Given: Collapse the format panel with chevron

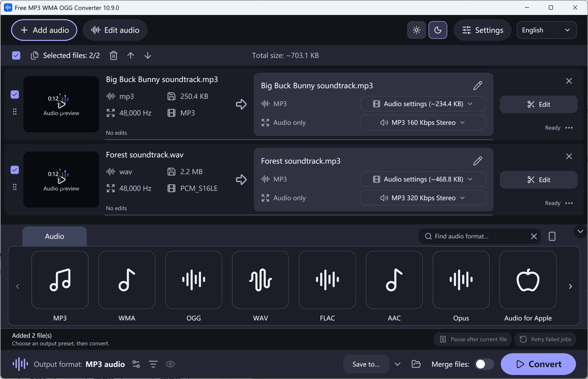Looking at the screenshot, I should 580,231.
